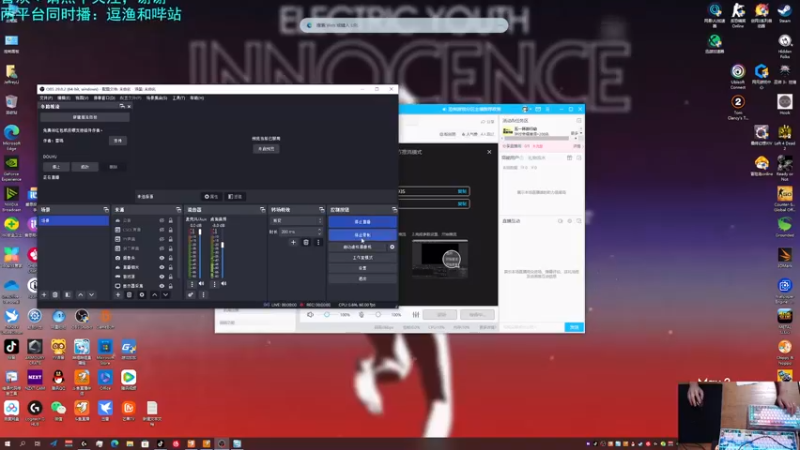The width and height of the screenshot is (800, 450).
Task: Open Desktop Audio channel three-dot menu
Action: point(214,284)
